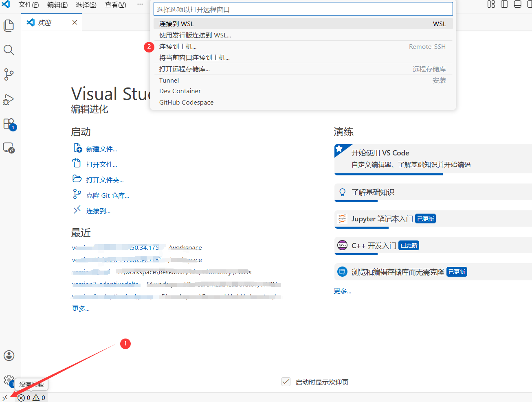
Task: Open the 选择(S) menu
Action: tap(86, 5)
